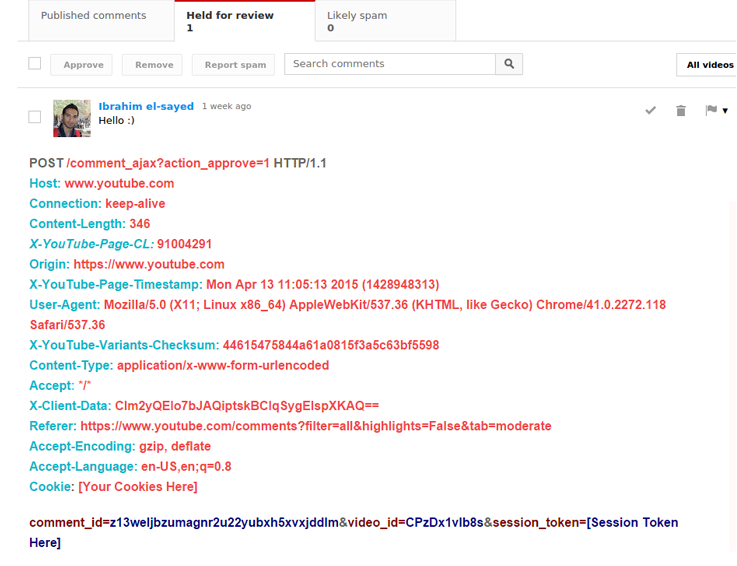Focus the Search comments field

[x=390, y=64]
